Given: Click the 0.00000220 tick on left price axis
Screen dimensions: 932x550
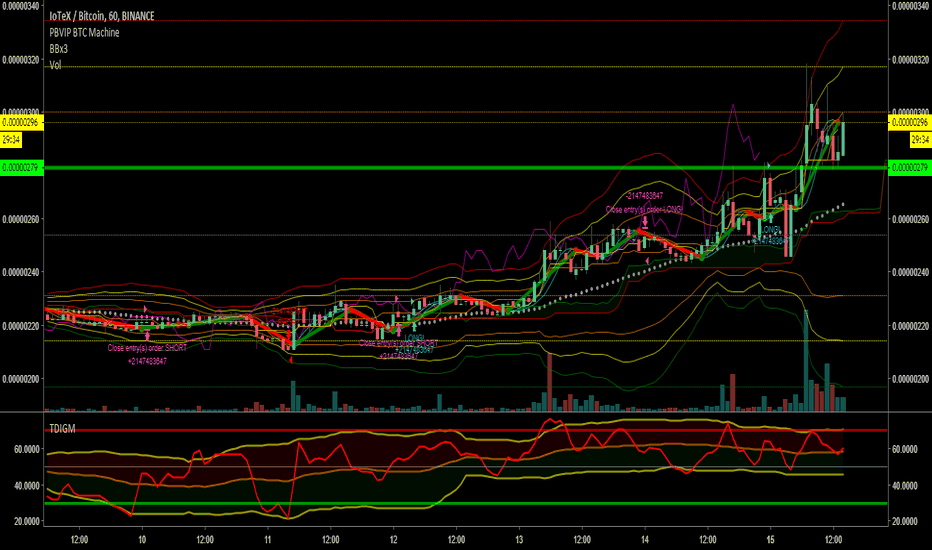Looking at the screenshot, I should (21, 326).
